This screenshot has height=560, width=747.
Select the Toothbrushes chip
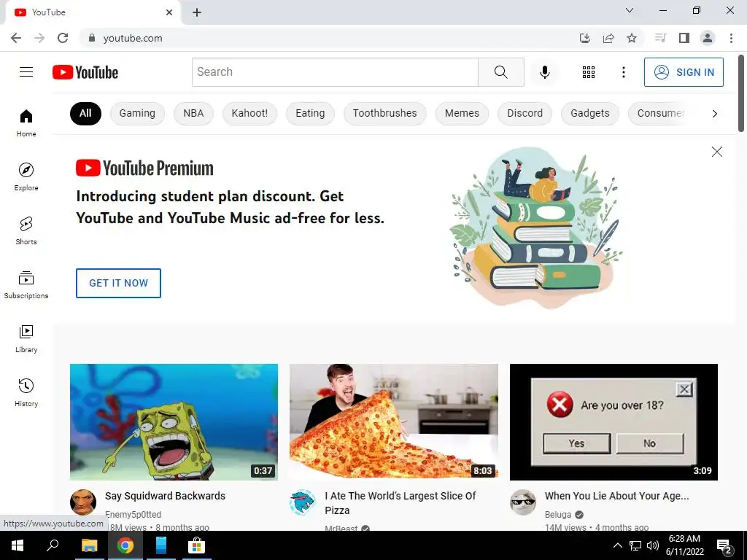point(385,113)
